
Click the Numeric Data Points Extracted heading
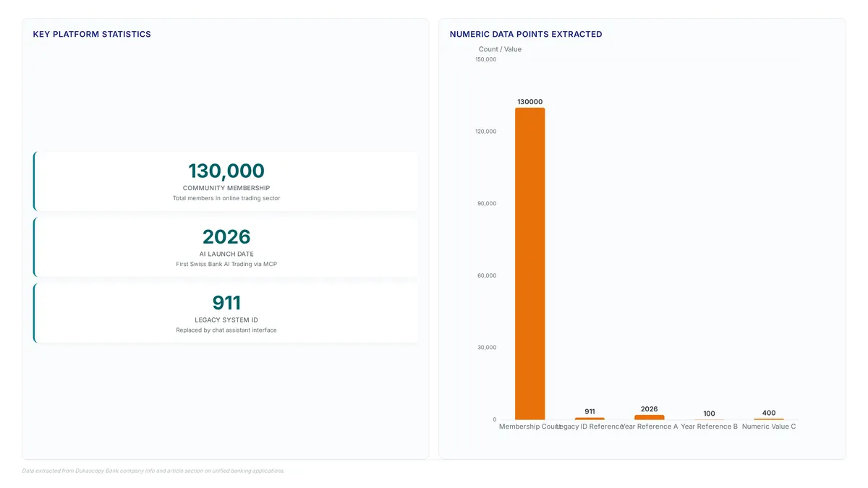526,34
